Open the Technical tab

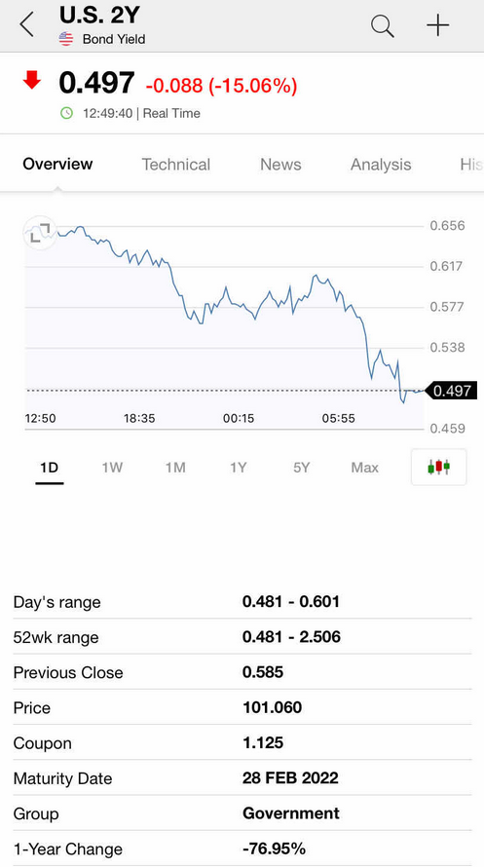(x=176, y=165)
